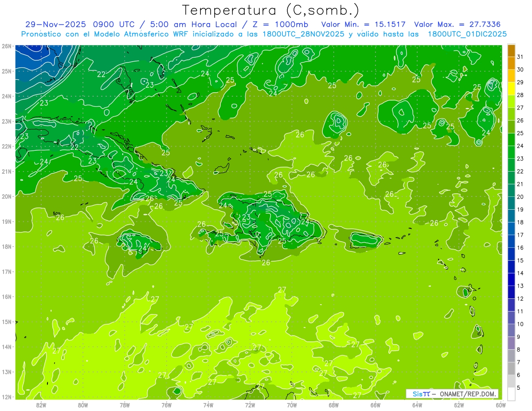Click the legend value label '27'
This screenshot has width=532, height=411.
pos(520,108)
